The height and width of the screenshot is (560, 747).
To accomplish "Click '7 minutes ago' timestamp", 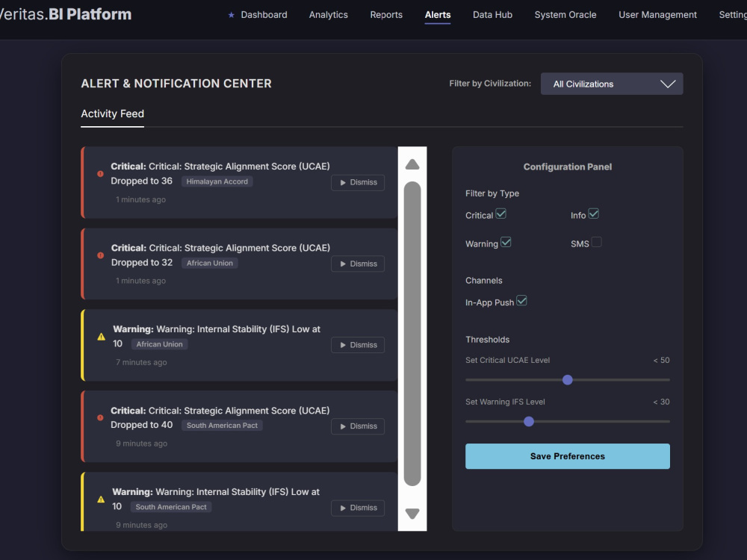I will pyautogui.click(x=141, y=362).
